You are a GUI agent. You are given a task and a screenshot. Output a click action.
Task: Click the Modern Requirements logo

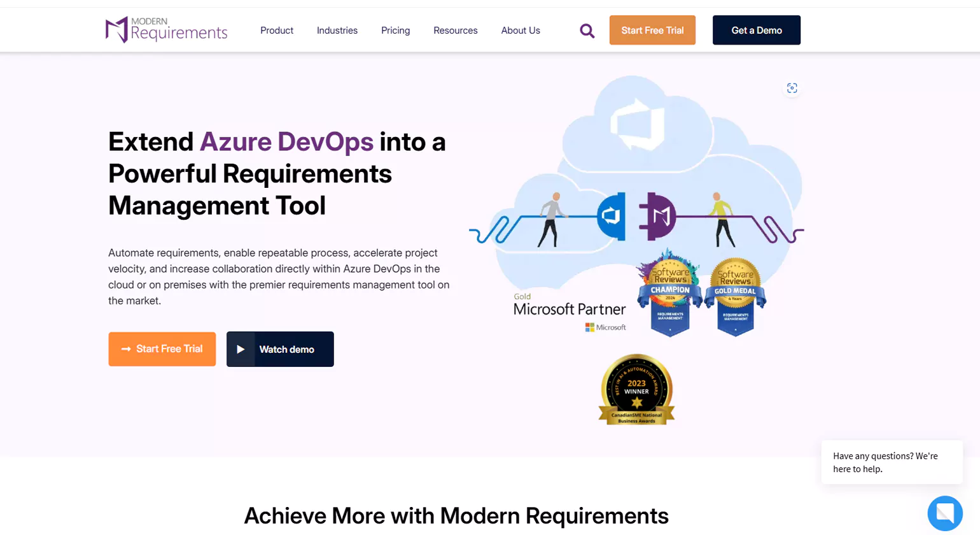[166, 29]
